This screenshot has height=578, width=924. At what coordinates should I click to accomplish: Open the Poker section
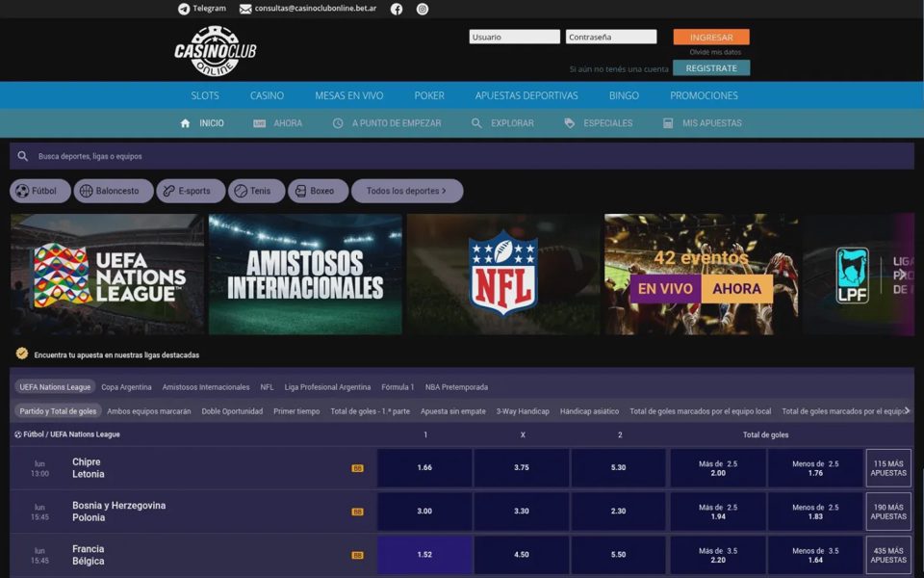point(429,95)
